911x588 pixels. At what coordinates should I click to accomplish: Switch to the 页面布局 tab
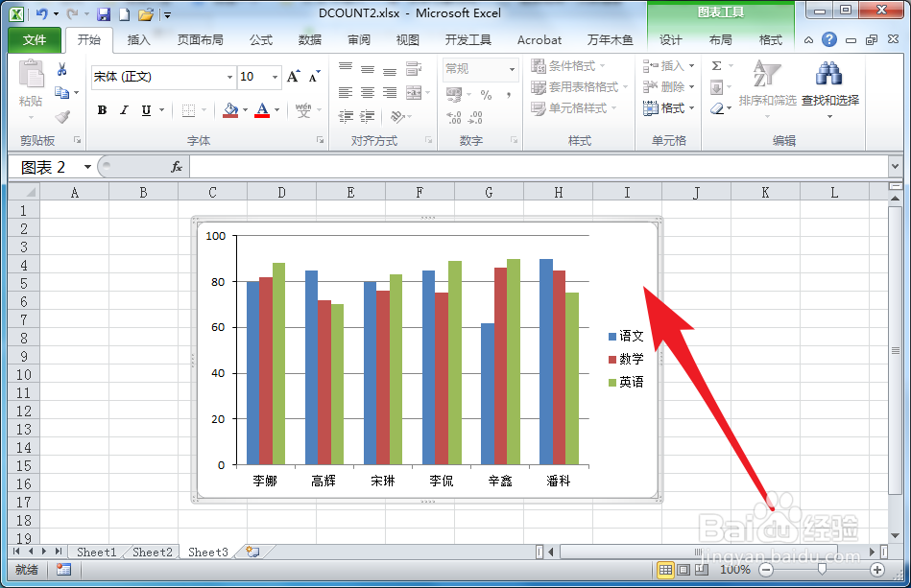[x=200, y=39]
